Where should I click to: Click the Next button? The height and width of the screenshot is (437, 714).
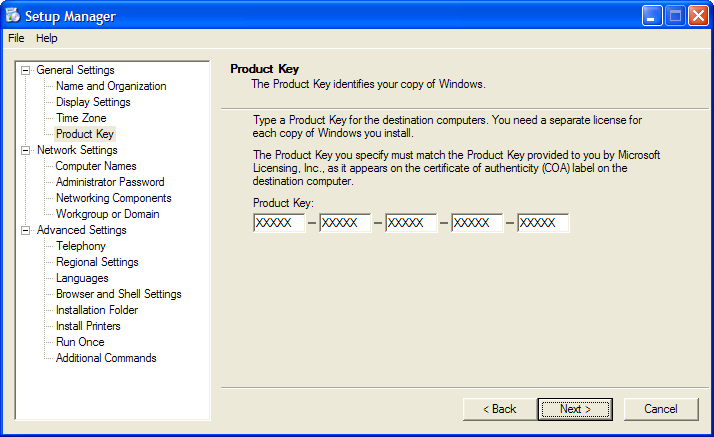(x=575, y=409)
